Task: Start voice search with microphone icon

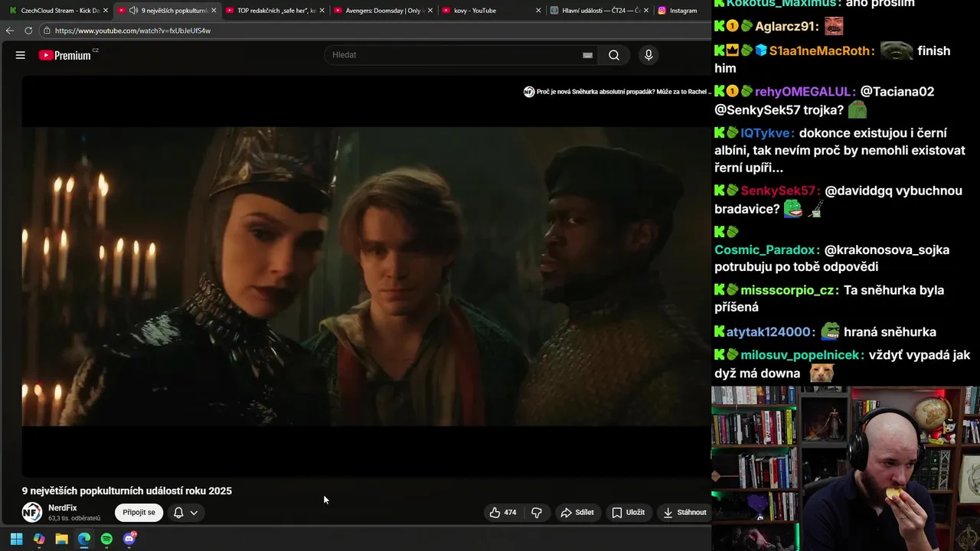Action: pyautogui.click(x=648, y=55)
